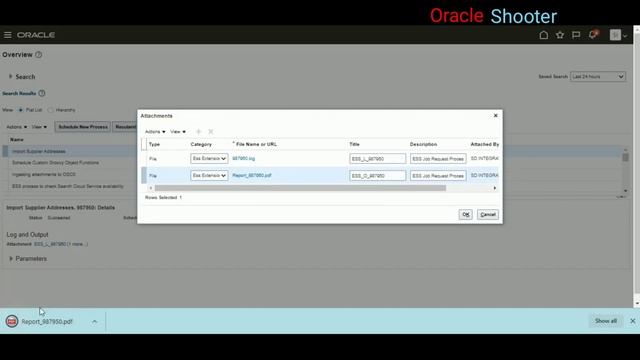Sort by Category column header
This screenshot has width=640, height=360.
point(201,144)
